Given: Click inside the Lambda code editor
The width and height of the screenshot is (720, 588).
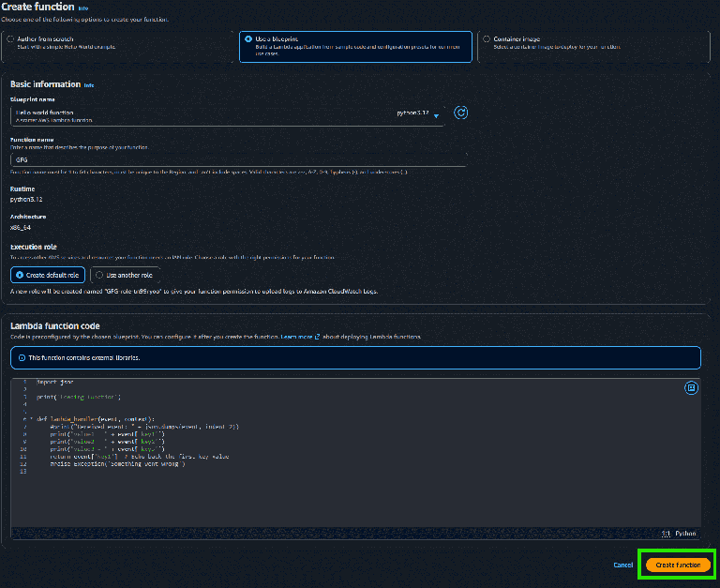Looking at the screenshot, I should pyautogui.click(x=356, y=452).
